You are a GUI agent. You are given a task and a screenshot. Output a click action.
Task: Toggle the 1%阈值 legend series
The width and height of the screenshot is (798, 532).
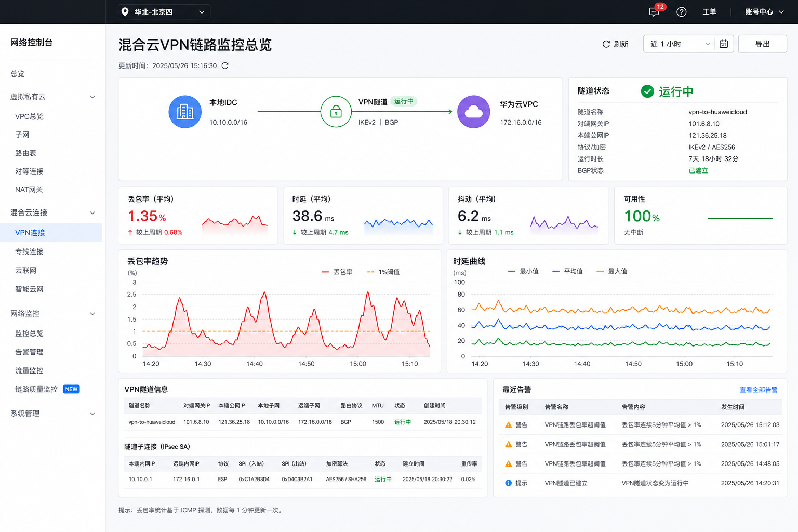click(383, 272)
